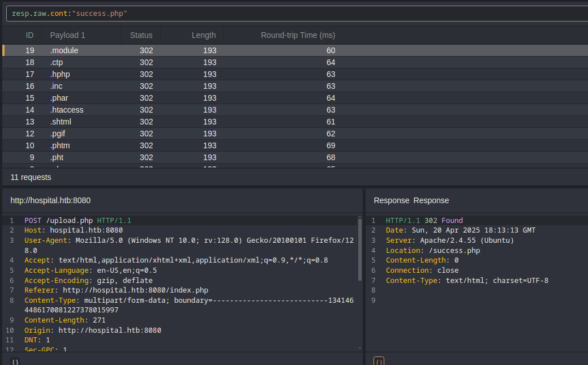Click round-trip time 69 in .phtm row
588x365 pixels.
(331, 145)
